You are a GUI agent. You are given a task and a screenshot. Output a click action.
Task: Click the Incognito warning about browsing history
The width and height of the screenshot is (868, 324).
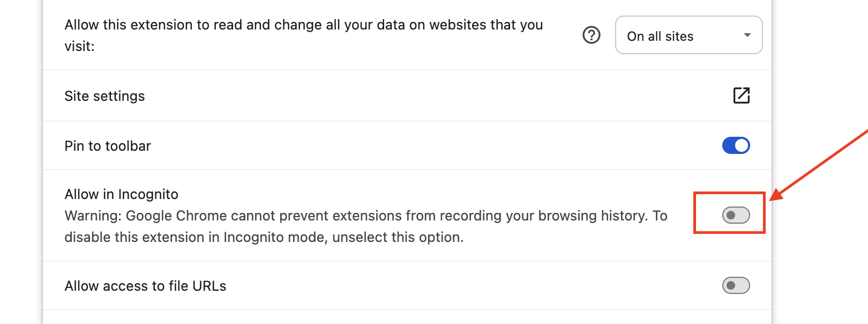coord(366,226)
